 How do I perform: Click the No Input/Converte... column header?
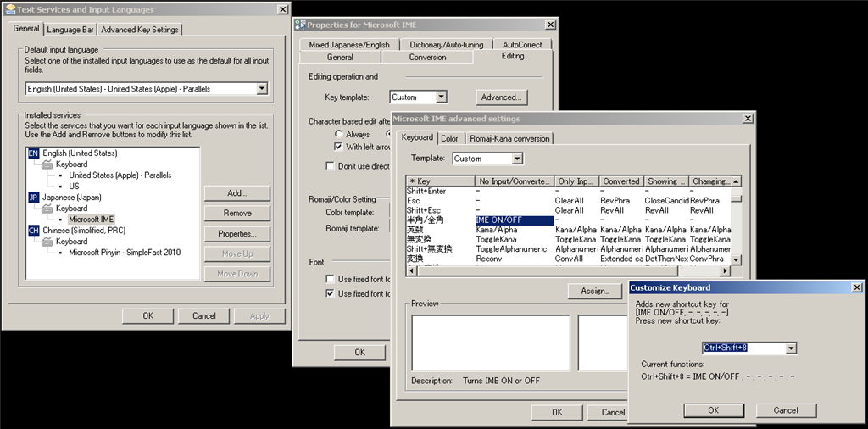coord(515,181)
